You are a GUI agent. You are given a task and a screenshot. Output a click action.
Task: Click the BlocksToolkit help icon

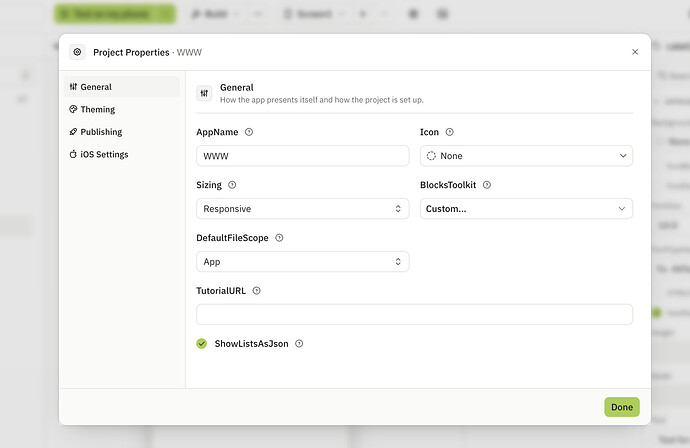487,185
